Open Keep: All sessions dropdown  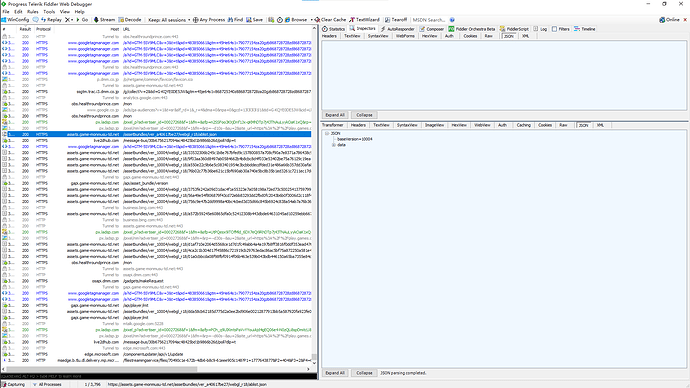169,20
